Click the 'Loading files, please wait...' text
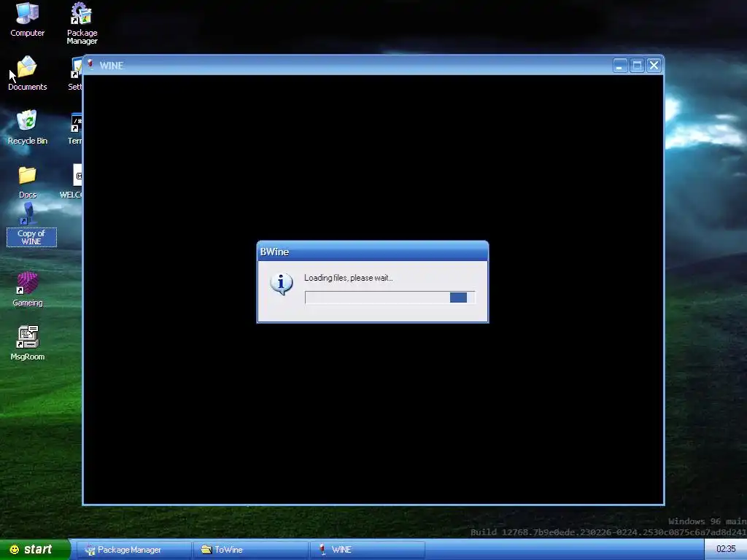 click(348, 278)
